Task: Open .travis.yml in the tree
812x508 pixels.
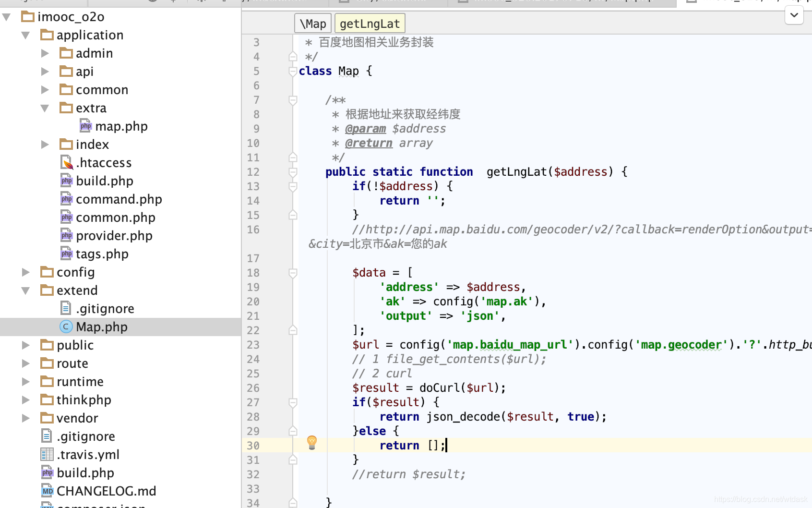Action: 88,455
